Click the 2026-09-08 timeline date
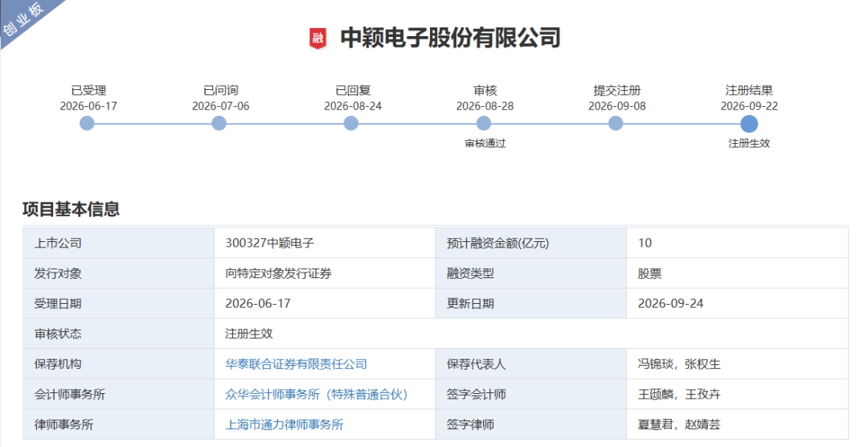 (x=616, y=106)
